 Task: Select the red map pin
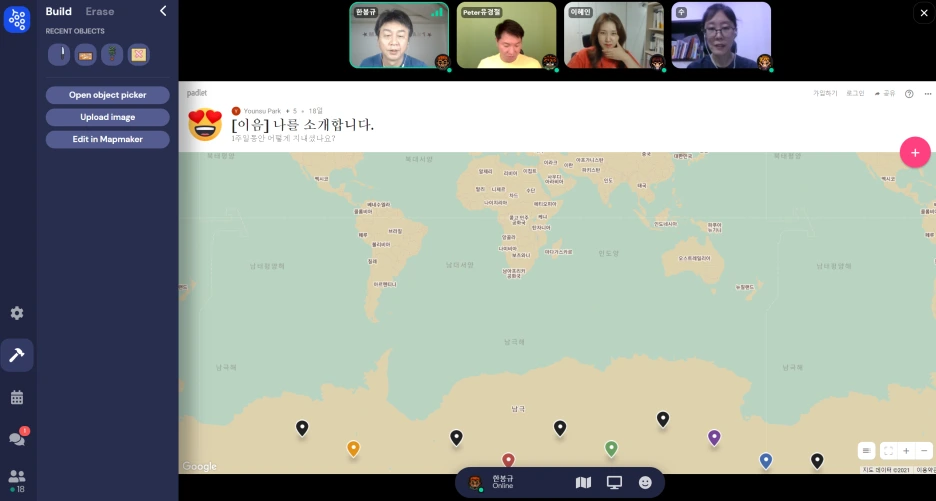[x=508, y=460]
